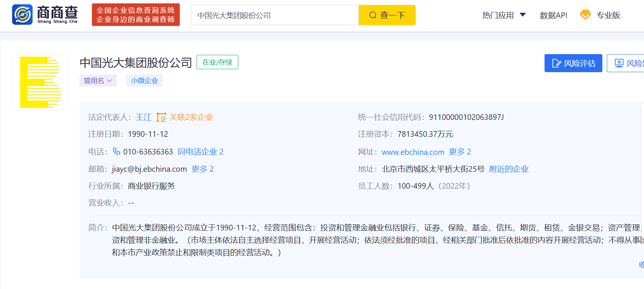Click the monitor icon on the 风险 button

619,63
